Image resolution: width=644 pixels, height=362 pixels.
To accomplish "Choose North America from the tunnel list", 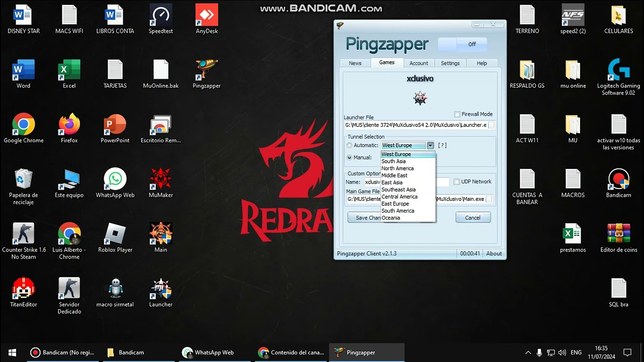I will tap(408, 168).
